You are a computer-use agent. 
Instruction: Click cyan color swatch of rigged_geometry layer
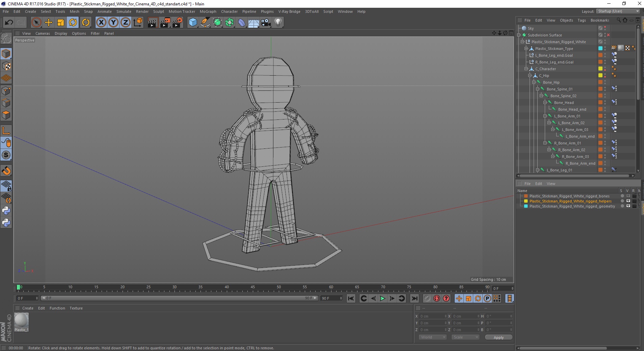pyautogui.click(x=526, y=206)
